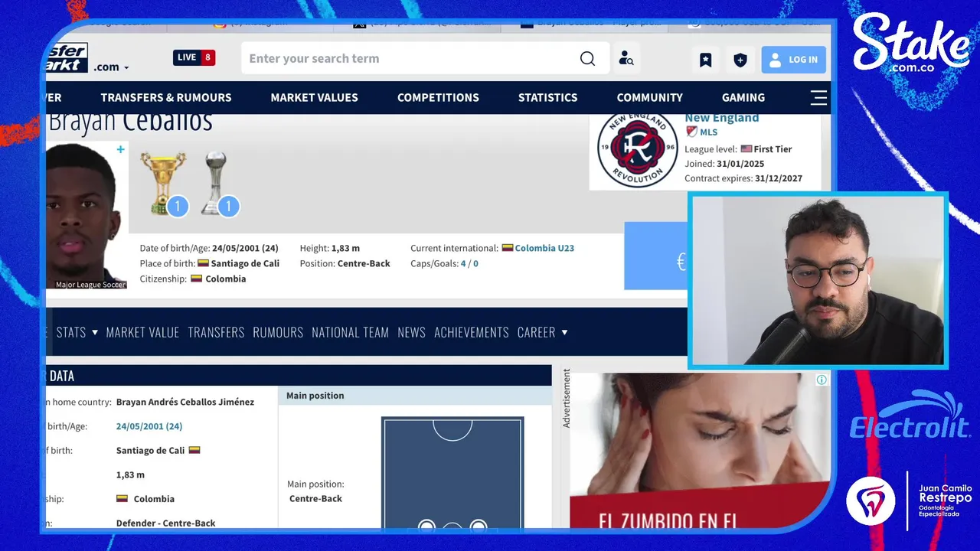Click the New England Revolution crest

coord(637,150)
